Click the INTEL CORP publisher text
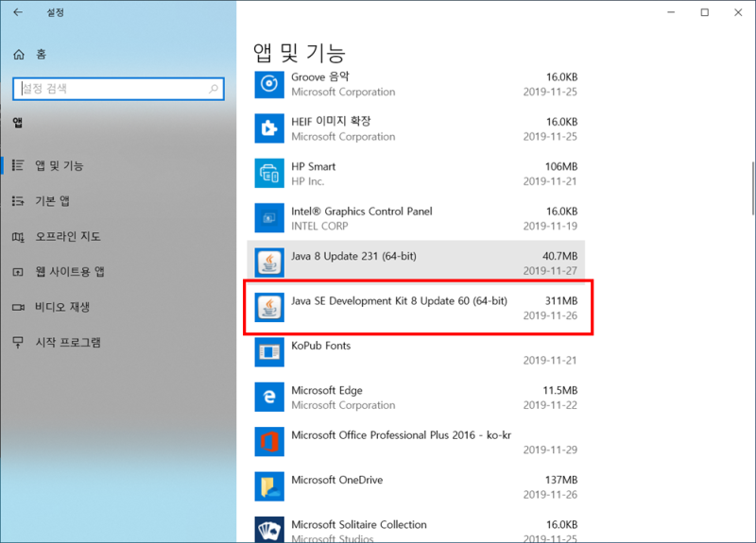 [319, 227]
